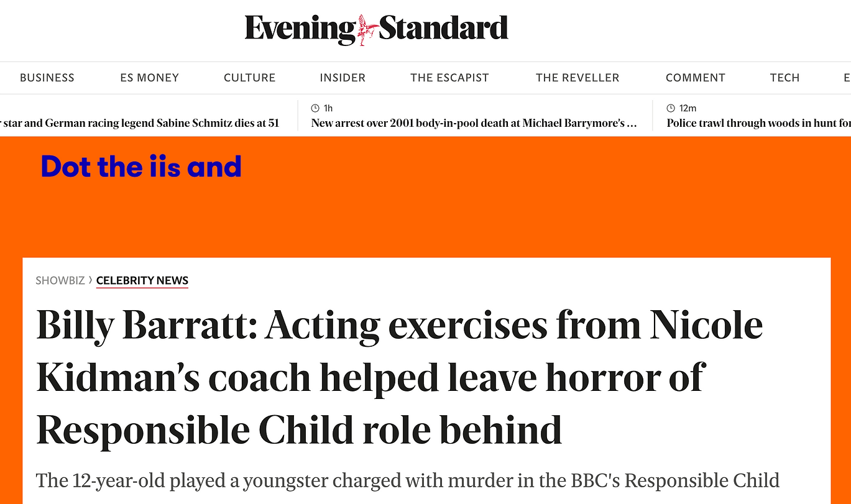Open the Police trawl through woods story
The width and height of the screenshot is (851, 504).
click(758, 123)
